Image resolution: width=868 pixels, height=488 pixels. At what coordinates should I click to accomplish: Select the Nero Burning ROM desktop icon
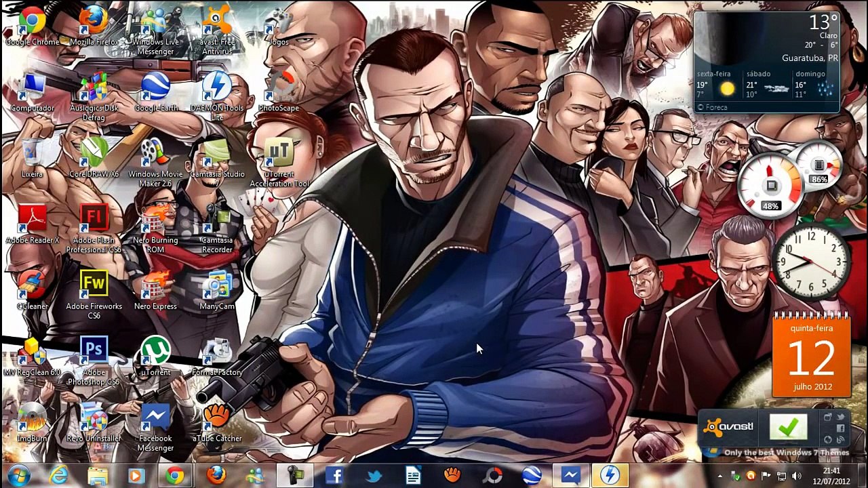point(155,229)
